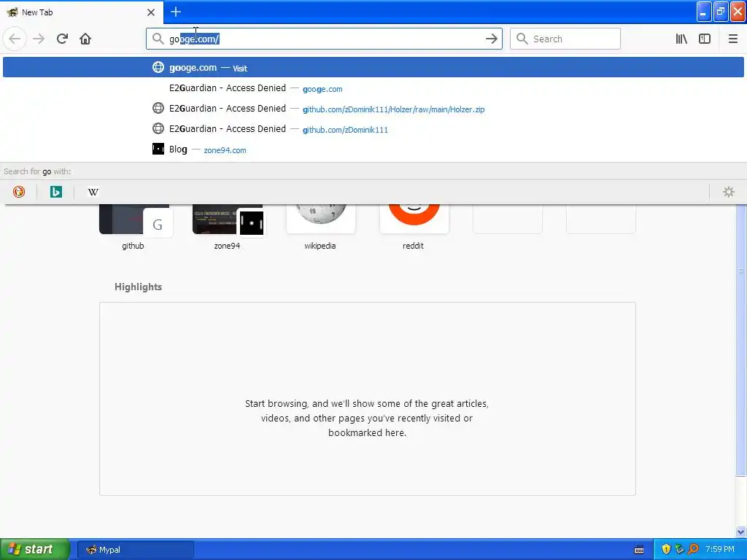Open the reddit top site tile
Screen dimensions: 747x560
414,226
